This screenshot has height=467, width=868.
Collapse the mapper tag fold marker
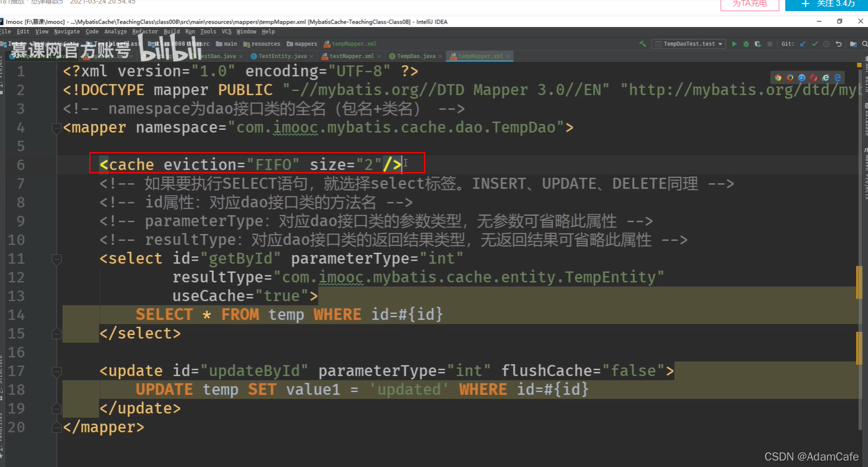(57, 127)
